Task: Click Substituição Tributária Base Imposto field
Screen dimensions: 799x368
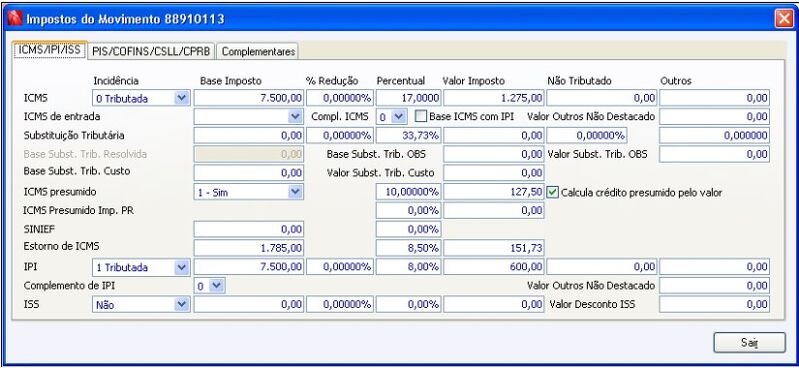Action: (x=249, y=136)
